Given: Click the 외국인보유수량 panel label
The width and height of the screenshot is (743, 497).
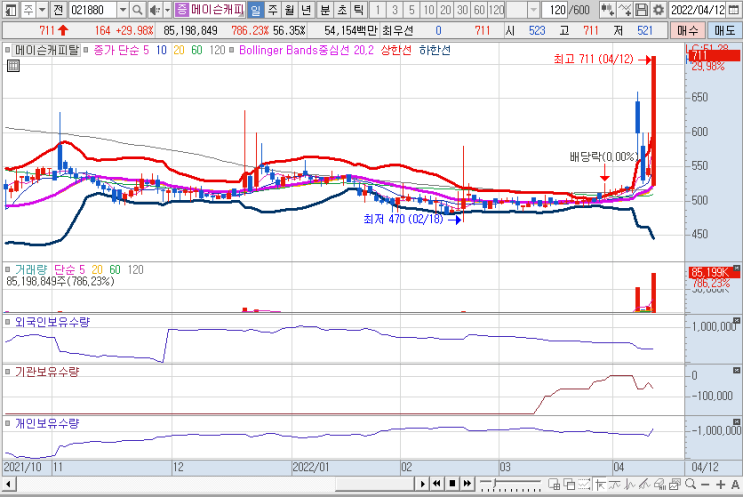Looking at the screenshot, I should 52,322.
